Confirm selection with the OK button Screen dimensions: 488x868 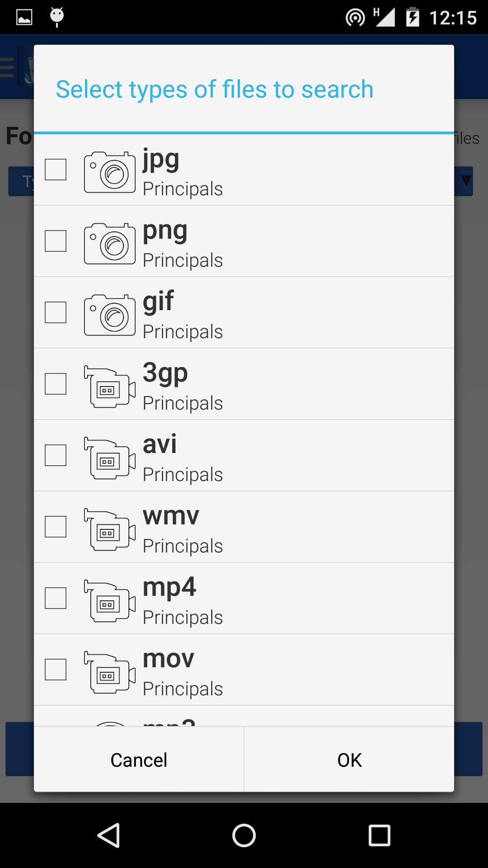349,760
